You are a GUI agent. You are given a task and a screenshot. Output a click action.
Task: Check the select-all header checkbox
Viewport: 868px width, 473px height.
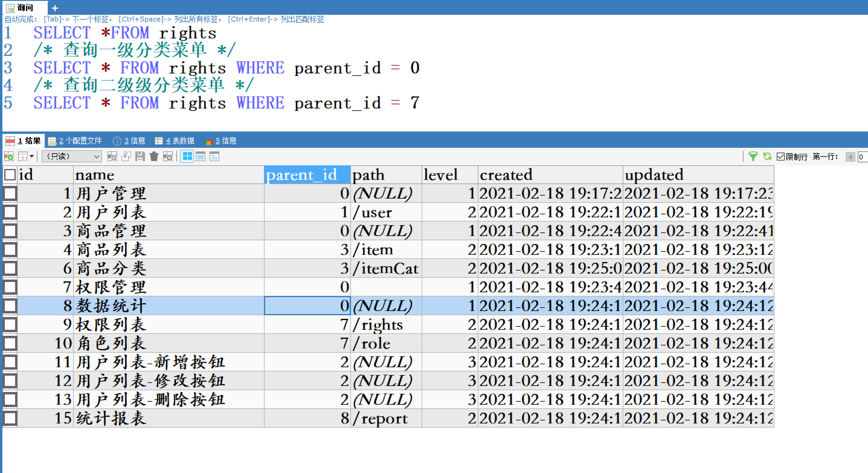click(x=10, y=175)
